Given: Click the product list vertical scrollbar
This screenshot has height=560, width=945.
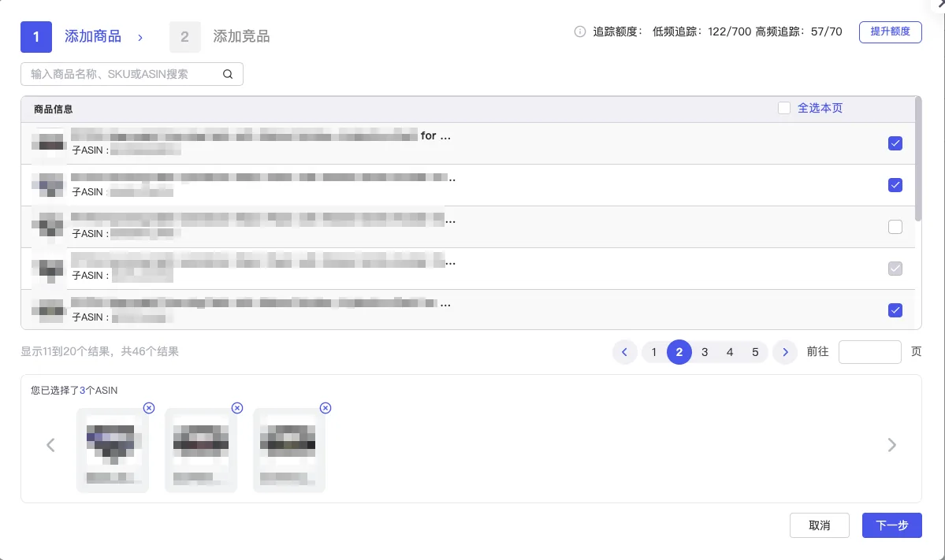Looking at the screenshot, I should pyautogui.click(x=918, y=160).
